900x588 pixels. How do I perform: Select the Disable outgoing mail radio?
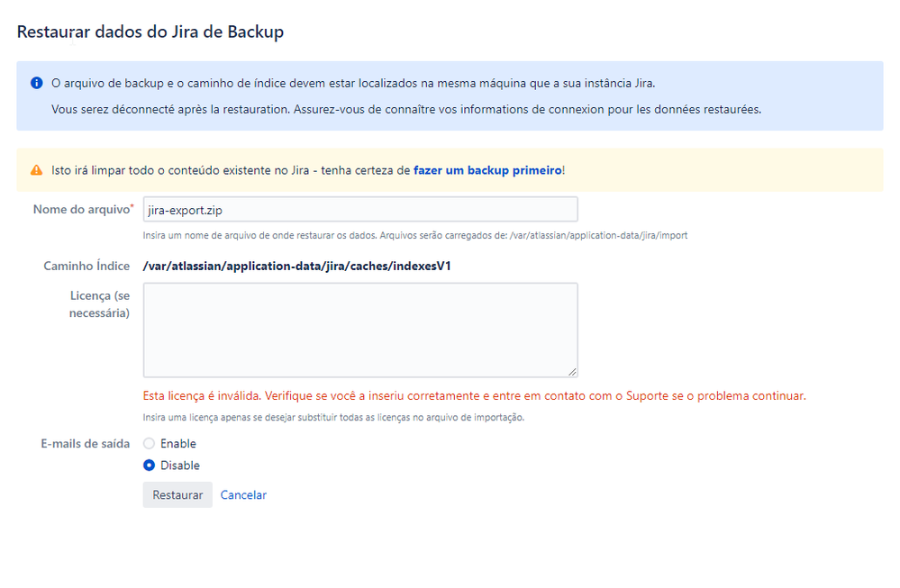[x=150, y=466]
